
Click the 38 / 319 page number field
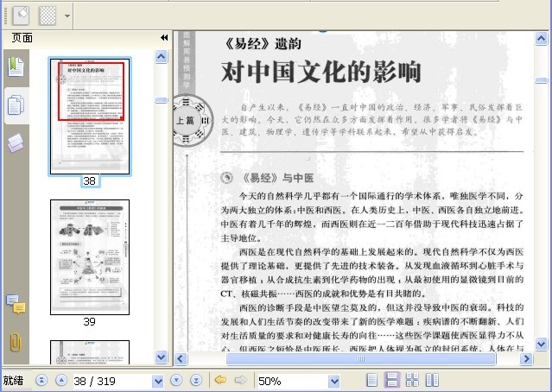tap(112, 381)
